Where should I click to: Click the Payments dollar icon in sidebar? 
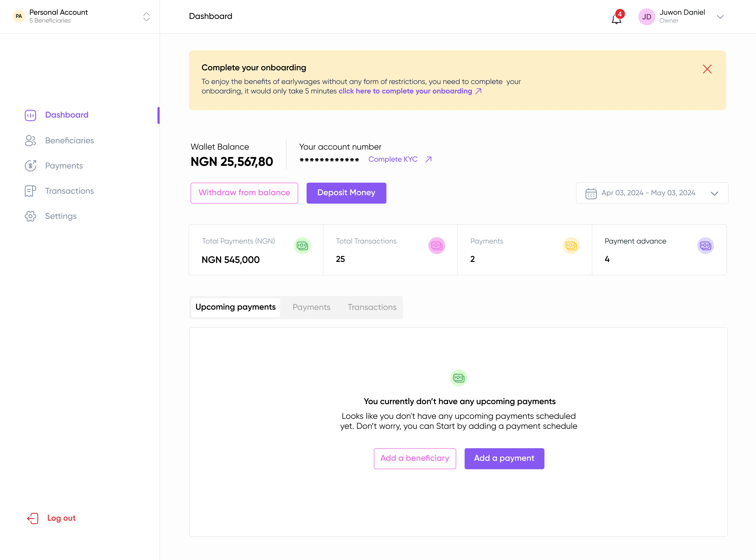click(30, 166)
